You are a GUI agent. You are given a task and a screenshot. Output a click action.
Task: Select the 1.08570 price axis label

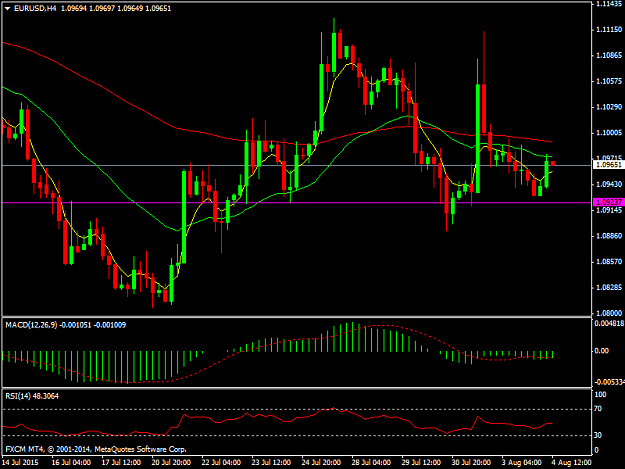pyautogui.click(x=609, y=262)
